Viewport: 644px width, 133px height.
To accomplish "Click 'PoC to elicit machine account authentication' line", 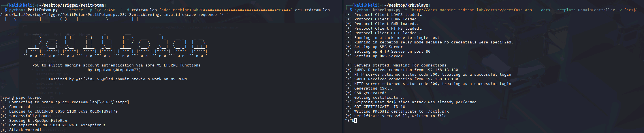I will [x=116, y=65].
